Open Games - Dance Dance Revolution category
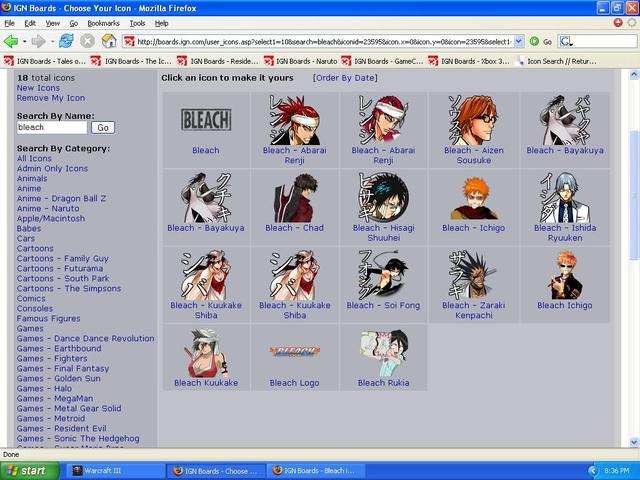Viewport: 640px width, 480px height. click(85, 338)
